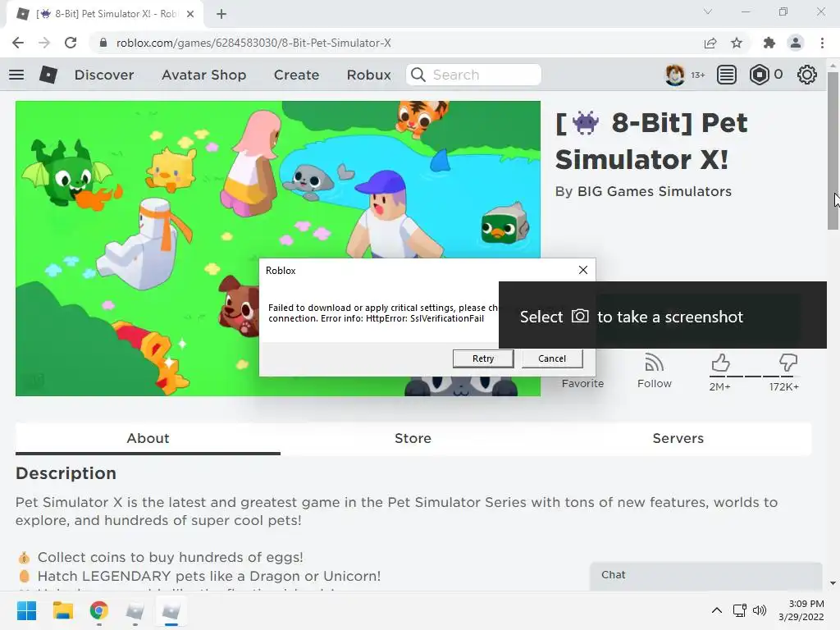
Task: Open the network status tray icon
Action: pos(740,610)
